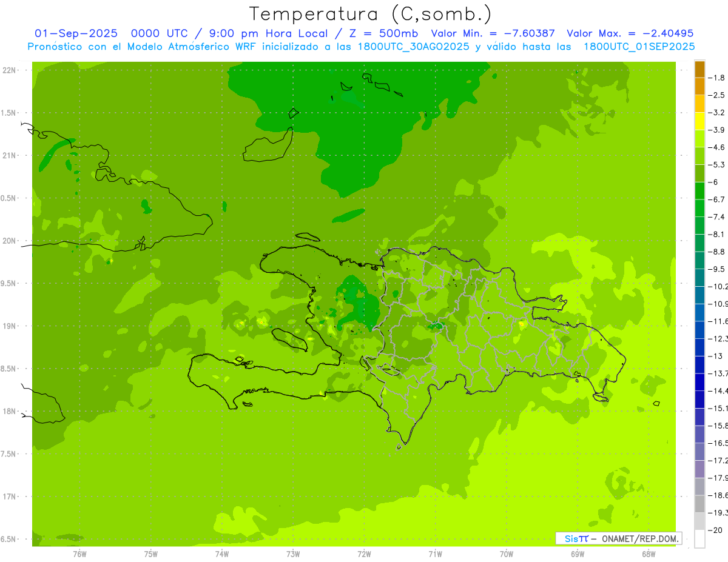Click the '73W' longitude label
Screen dimensions: 728x562
pyautogui.click(x=293, y=554)
